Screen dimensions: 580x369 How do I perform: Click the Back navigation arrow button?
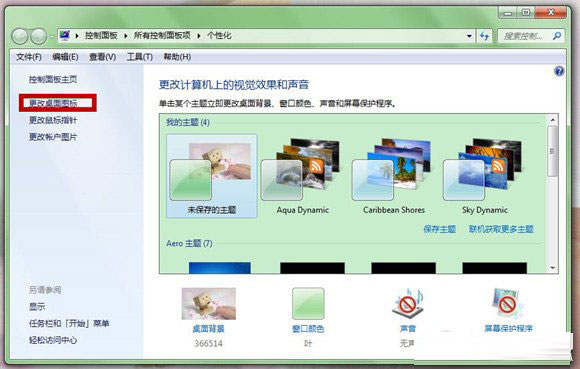[20, 36]
